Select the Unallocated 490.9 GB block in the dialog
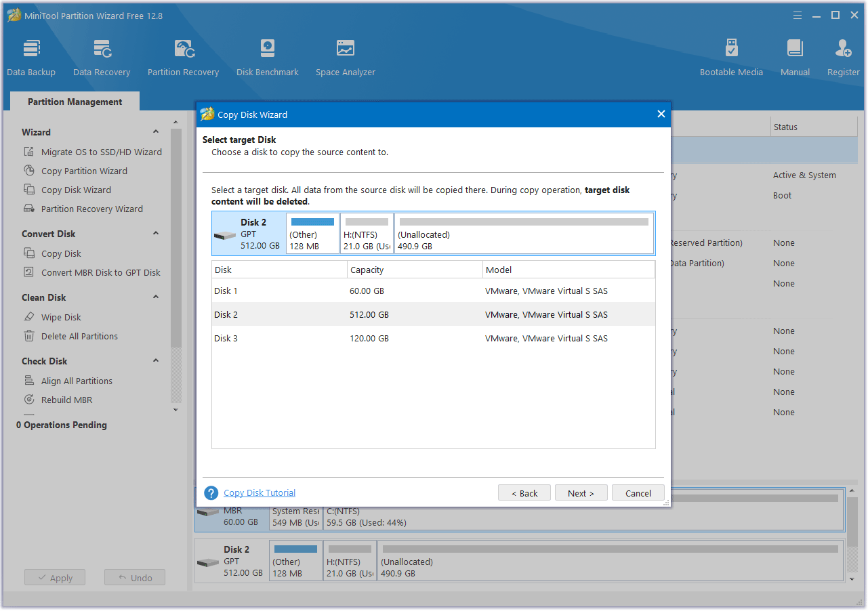 tap(524, 233)
